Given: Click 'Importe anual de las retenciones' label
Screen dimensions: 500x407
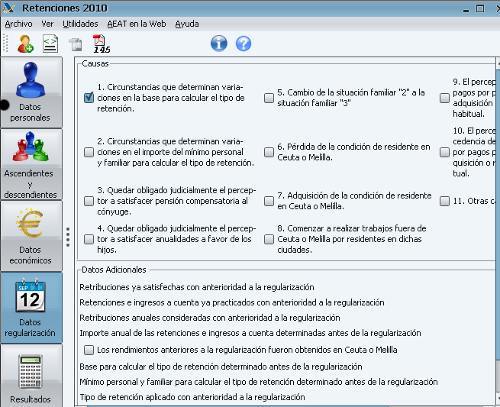Looking at the screenshot, I should pos(250,333).
